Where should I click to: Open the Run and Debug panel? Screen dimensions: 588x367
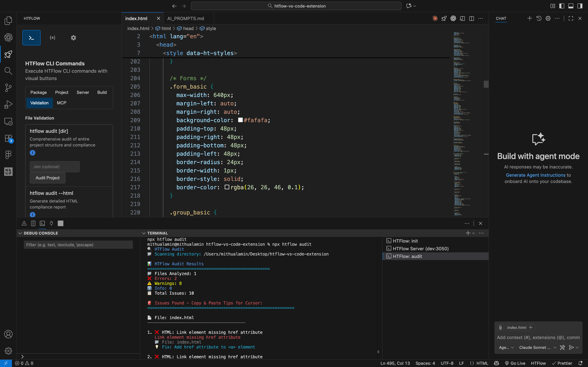[9, 104]
